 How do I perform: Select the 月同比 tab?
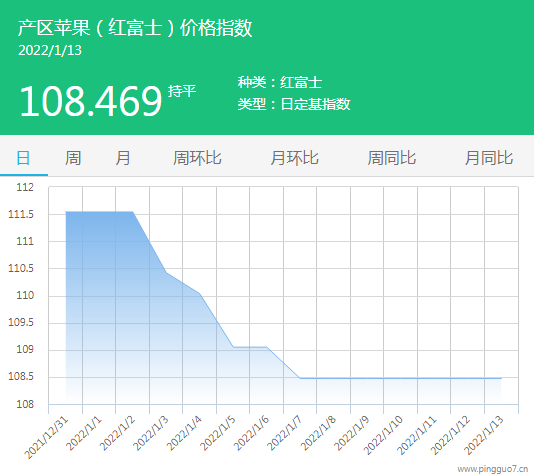coord(489,158)
